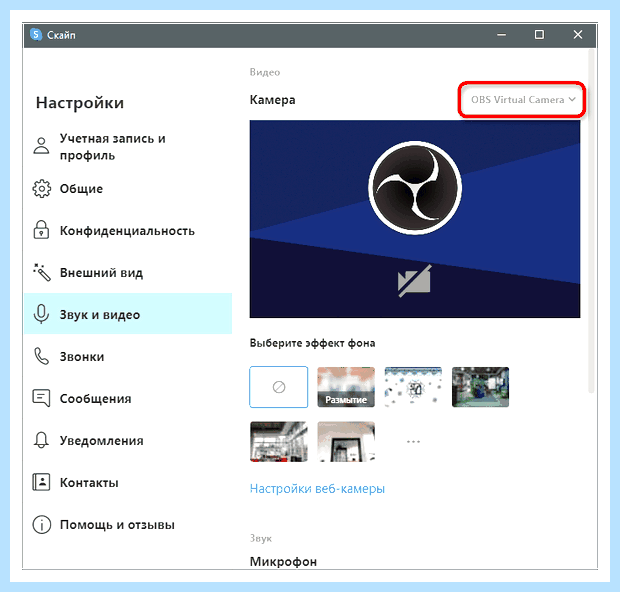Close the Скайп window
Image resolution: width=620 pixels, height=592 pixels.
coord(578,35)
